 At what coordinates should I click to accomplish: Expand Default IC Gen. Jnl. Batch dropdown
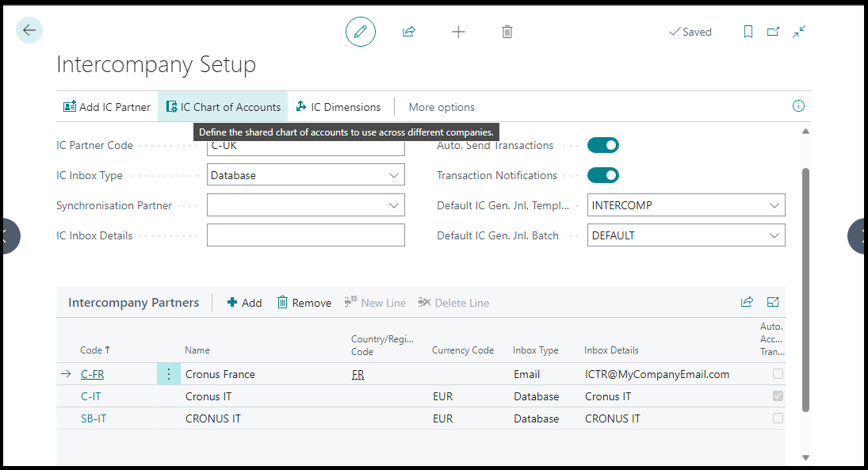click(774, 235)
